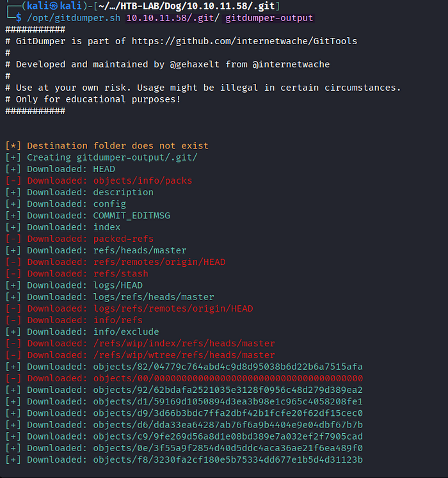Click the @internetwache mention
The width and height of the screenshot is (448, 478).
click(x=291, y=65)
